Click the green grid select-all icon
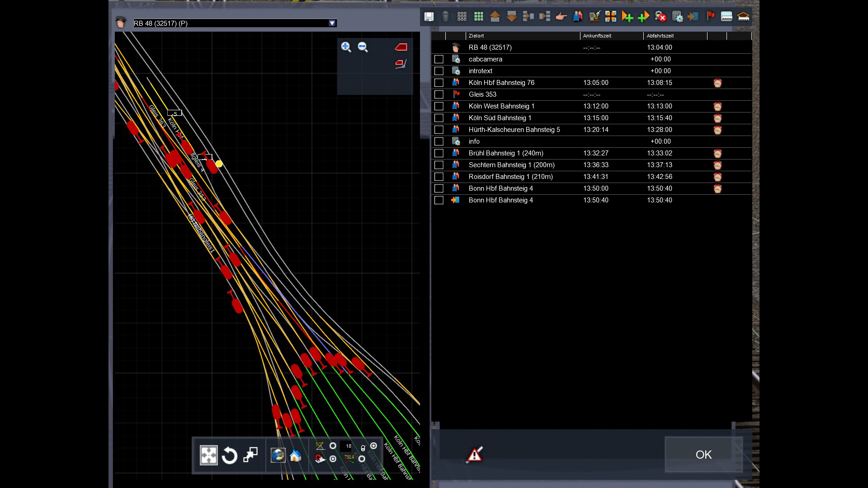The height and width of the screenshot is (488, 868). click(x=479, y=17)
